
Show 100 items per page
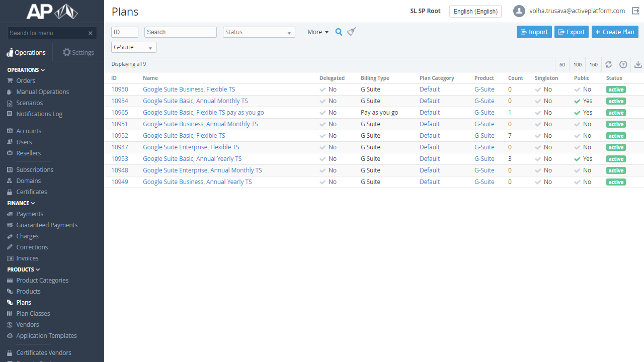coord(578,65)
